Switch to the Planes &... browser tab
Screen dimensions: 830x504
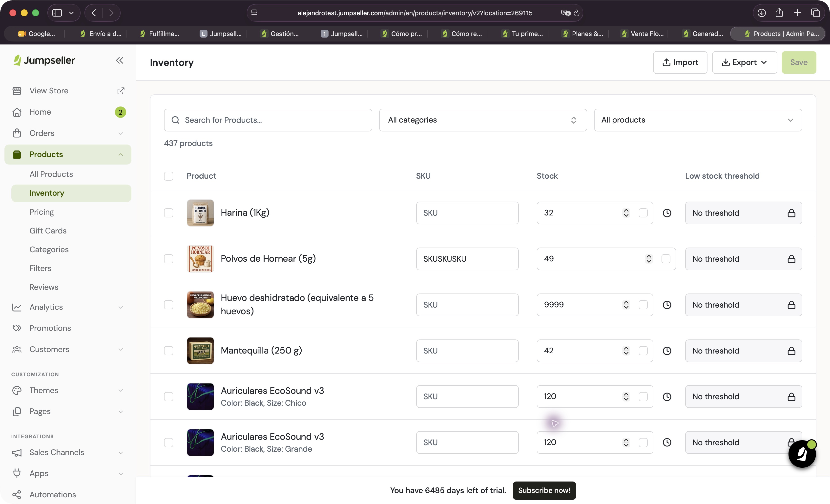pos(583,34)
